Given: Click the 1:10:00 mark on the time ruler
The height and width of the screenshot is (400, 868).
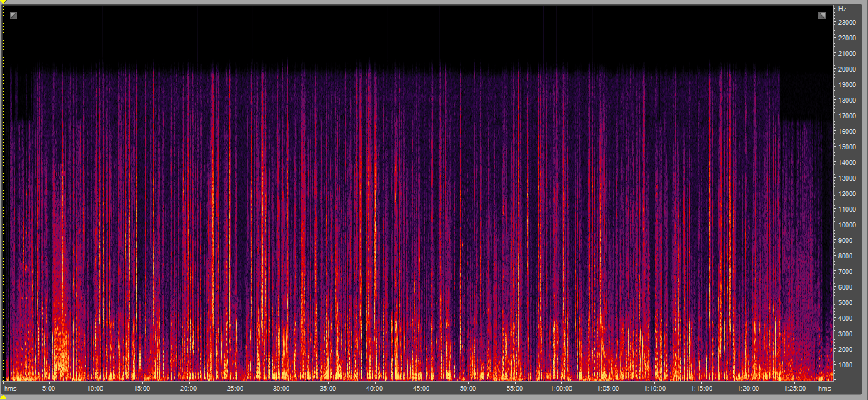Looking at the screenshot, I should (654, 389).
